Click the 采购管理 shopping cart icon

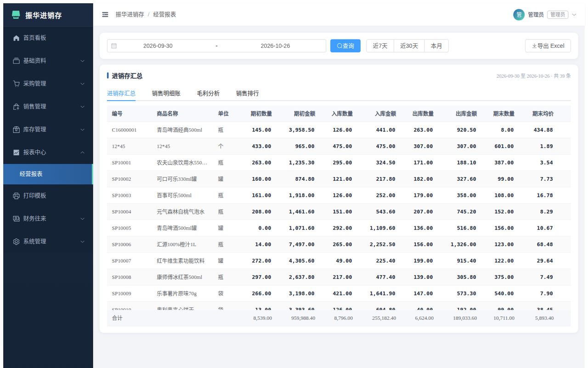[16, 84]
